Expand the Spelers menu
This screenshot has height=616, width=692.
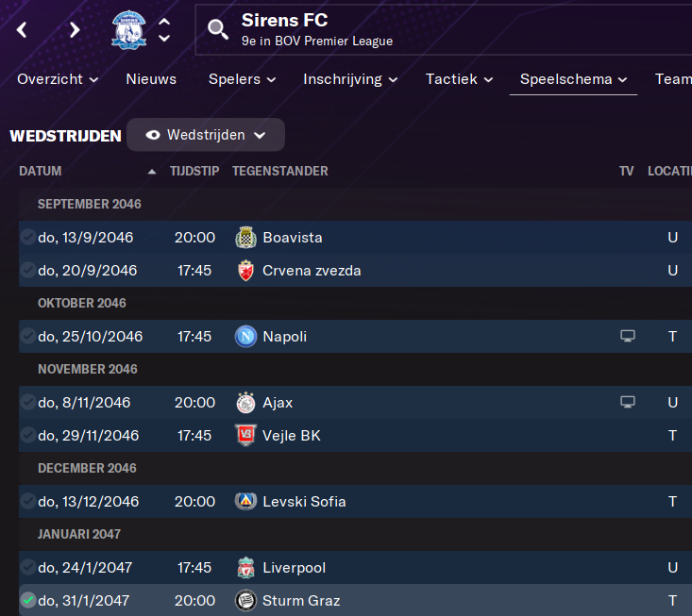point(242,79)
